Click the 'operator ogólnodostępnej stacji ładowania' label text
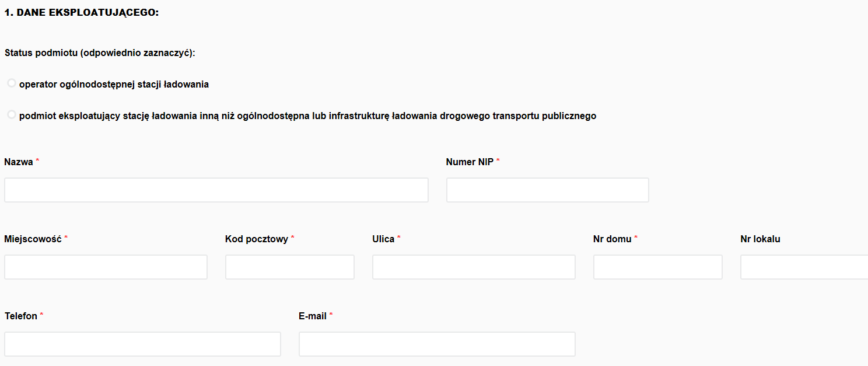868x366 pixels. pyautogui.click(x=114, y=85)
